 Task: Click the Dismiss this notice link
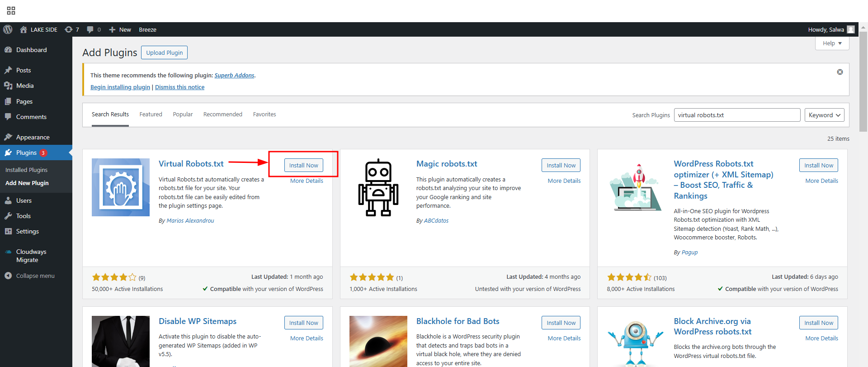179,87
